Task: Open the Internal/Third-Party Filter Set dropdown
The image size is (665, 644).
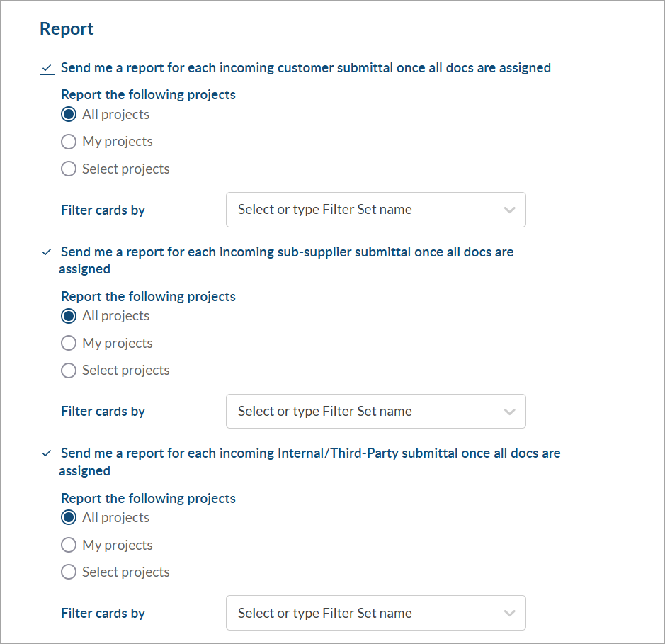Action: [x=361, y=614]
